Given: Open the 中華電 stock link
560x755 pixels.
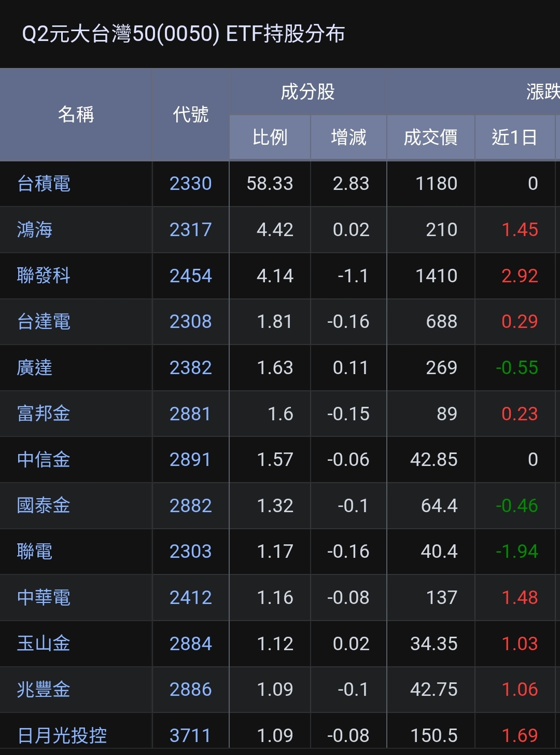Looking at the screenshot, I should coord(44,597).
